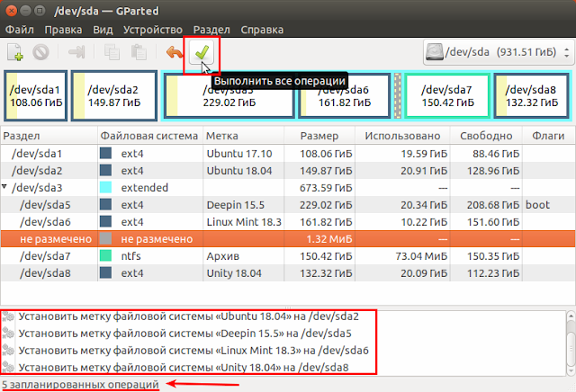Click free value 112.23 ГиБ
576x392 pixels.
[493, 273]
